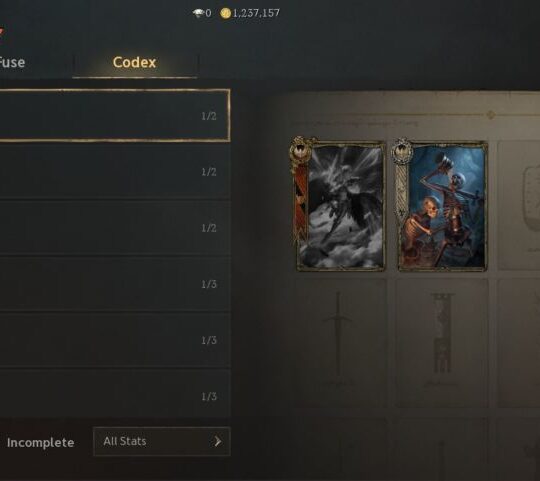Click the red ribbon on the angel card

tap(301, 202)
